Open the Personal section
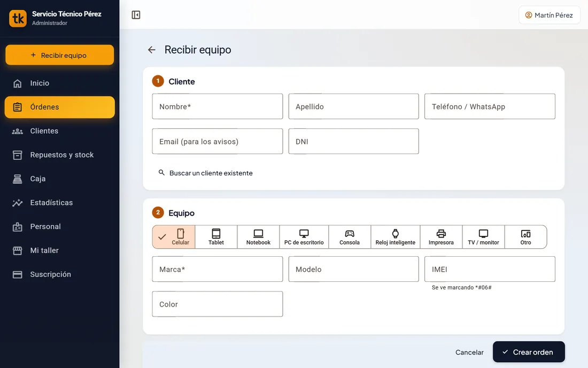 click(x=60, y=227)
